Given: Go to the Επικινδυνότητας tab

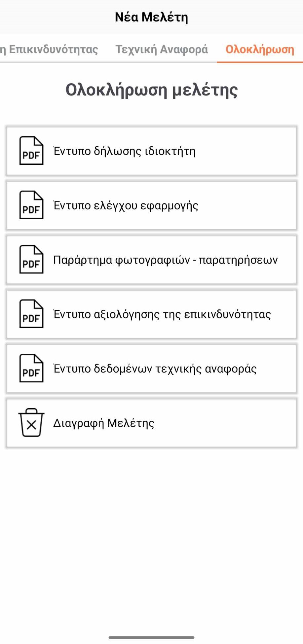Looking at the screenshot, I should point(50,49).
